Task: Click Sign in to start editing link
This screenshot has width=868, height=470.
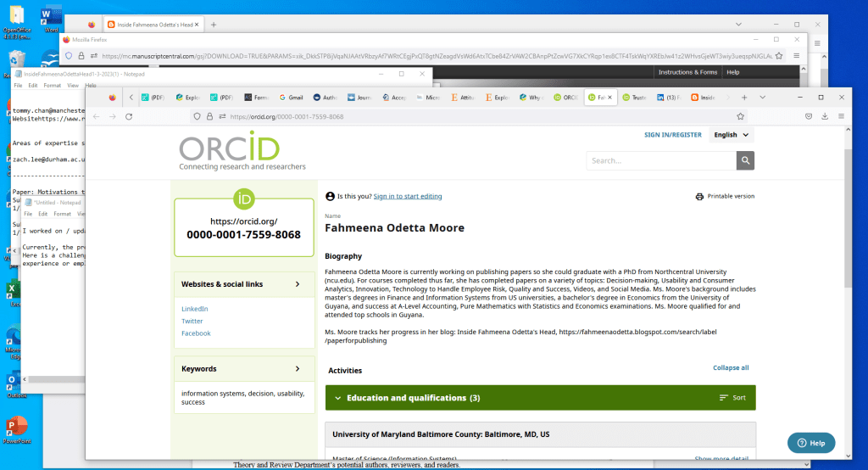Action: (x=408, y=196)
